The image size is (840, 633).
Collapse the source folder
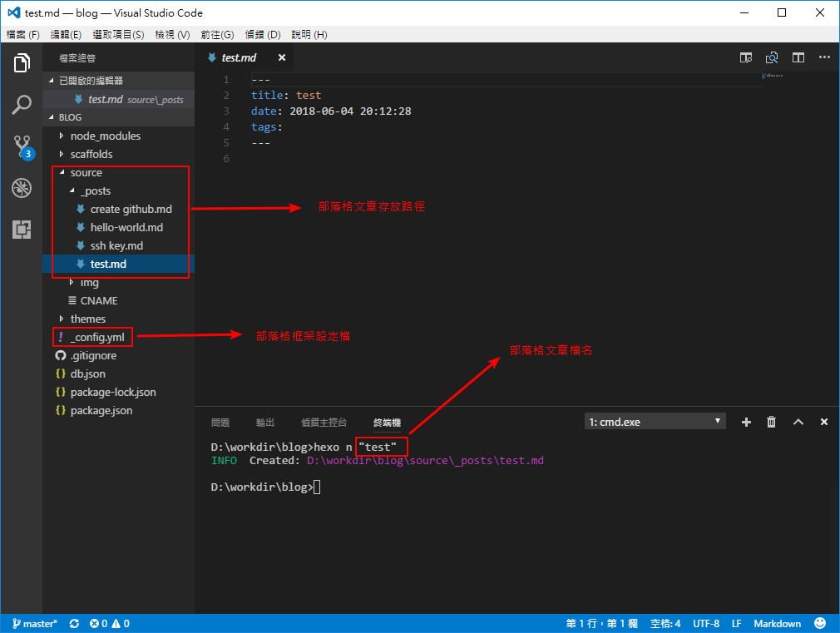click(62, 172)
